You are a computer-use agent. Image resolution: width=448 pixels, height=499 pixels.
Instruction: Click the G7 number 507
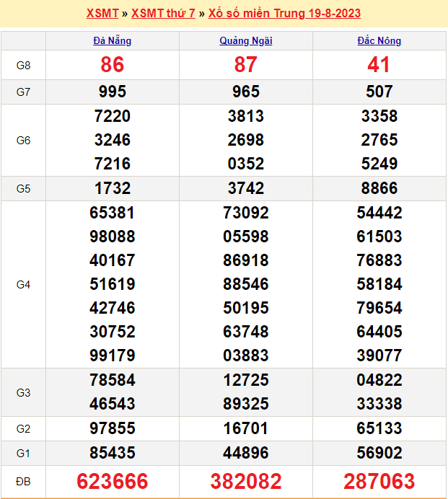point(379,92)
